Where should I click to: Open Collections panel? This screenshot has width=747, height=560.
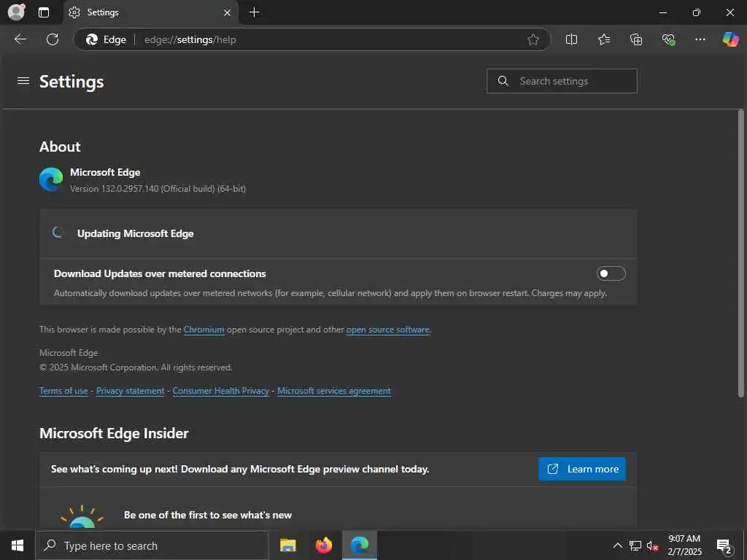click(x=636, y=39)
